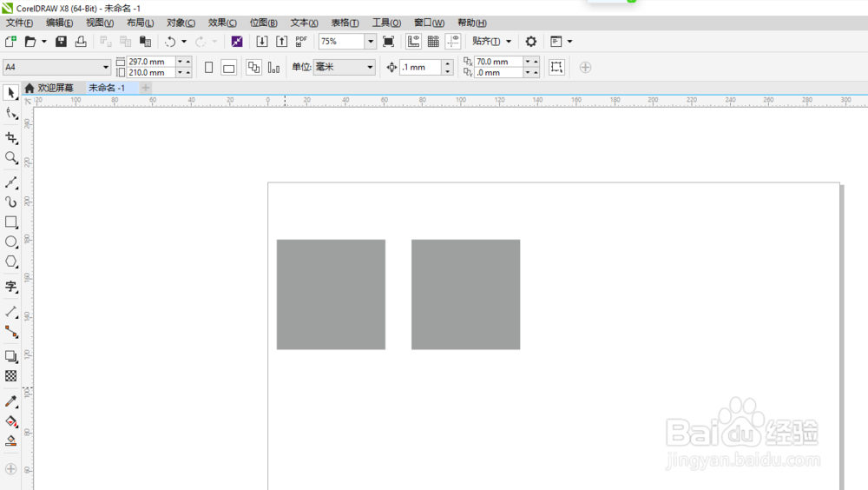This screenshot has width=868, height=490.
Task: Apply layout to current page only
Action: click(273, 67)
